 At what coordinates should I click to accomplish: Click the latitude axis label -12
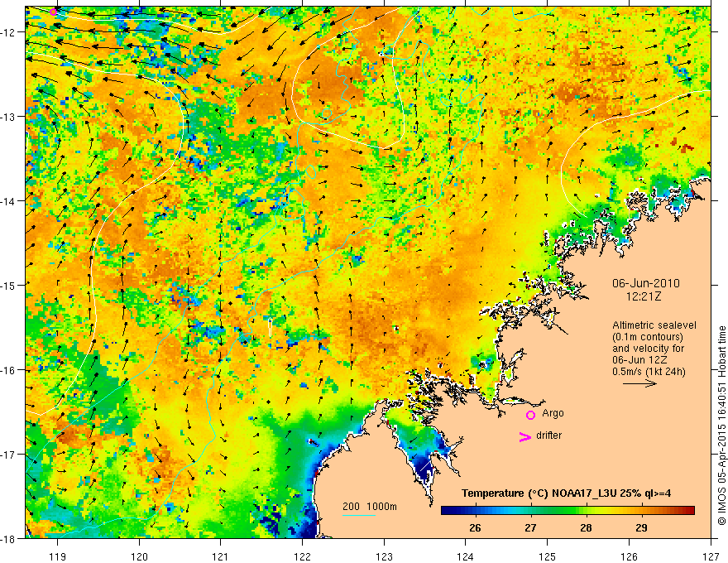click(9, 32)
